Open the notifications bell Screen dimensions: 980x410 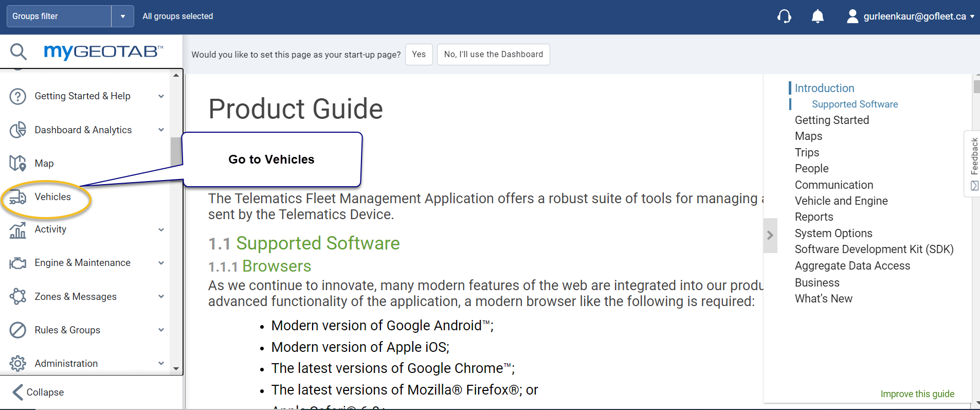coord(818,16)
